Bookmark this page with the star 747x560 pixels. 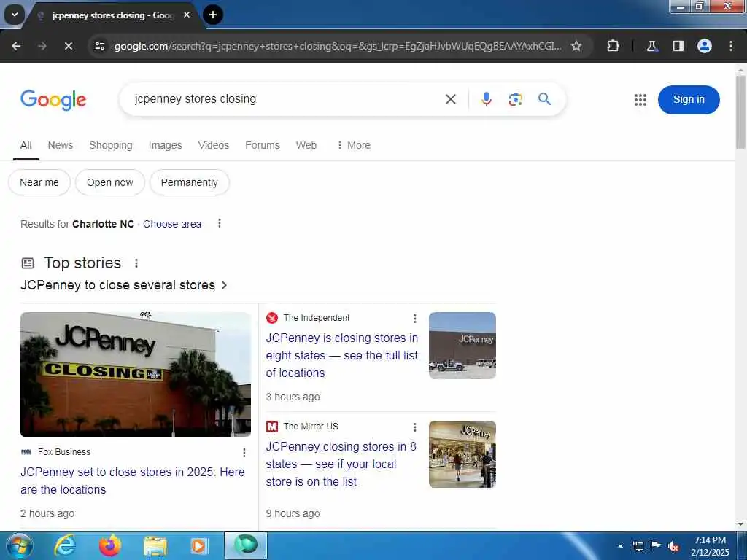click(x=576, y=46)
